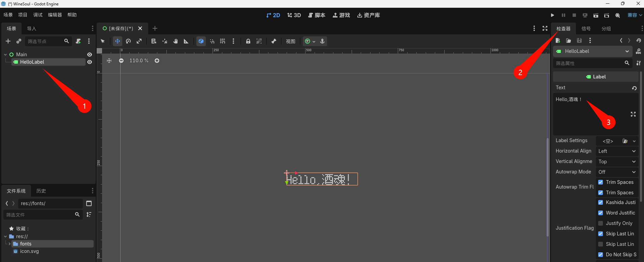Click the instantiate child scene link icon

(x=19, y=41)
